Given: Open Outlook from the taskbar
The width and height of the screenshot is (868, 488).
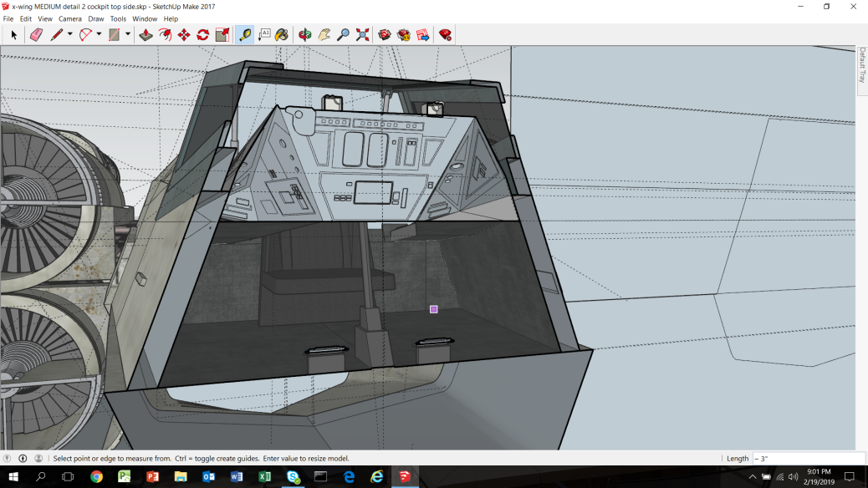Looking at the screenshot, I should click(209, 476).
